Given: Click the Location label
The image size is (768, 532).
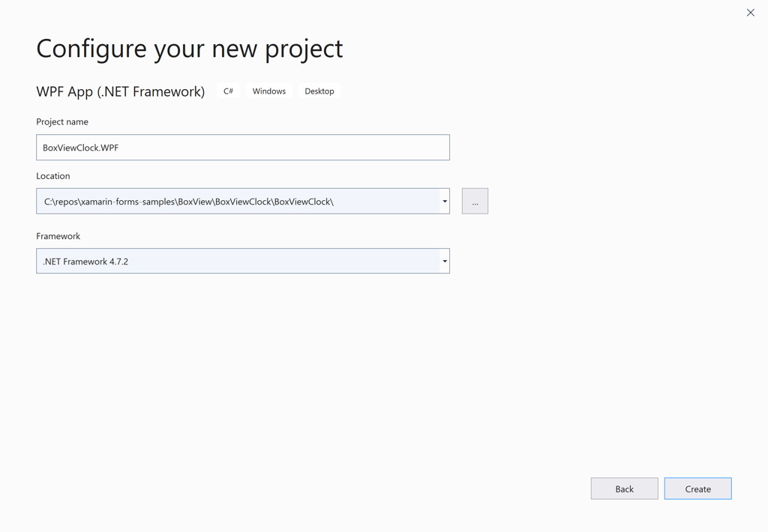Looking at the screenshot, I should [52, 175].
